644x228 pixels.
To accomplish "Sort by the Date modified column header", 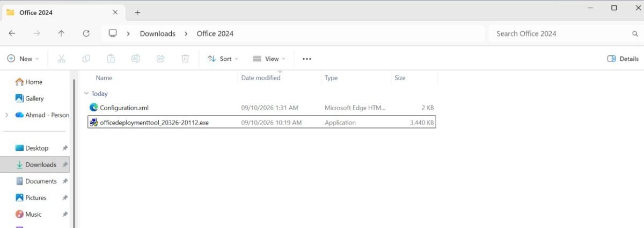I will pos(261,78).
